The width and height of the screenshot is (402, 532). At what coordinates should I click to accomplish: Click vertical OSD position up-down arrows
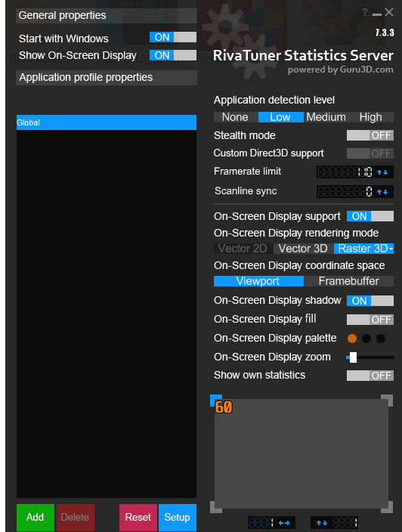pyautogui.click(x=322, y=523)
